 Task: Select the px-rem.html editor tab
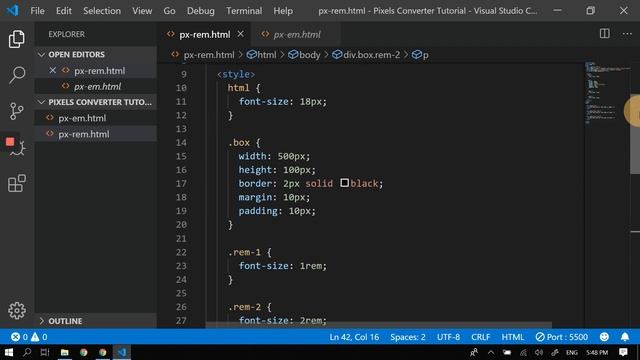204,35
